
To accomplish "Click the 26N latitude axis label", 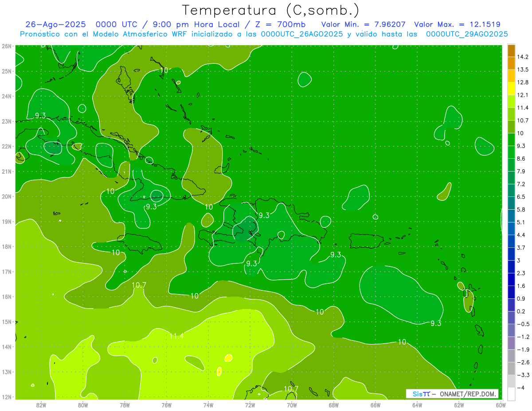I will 6,46.
